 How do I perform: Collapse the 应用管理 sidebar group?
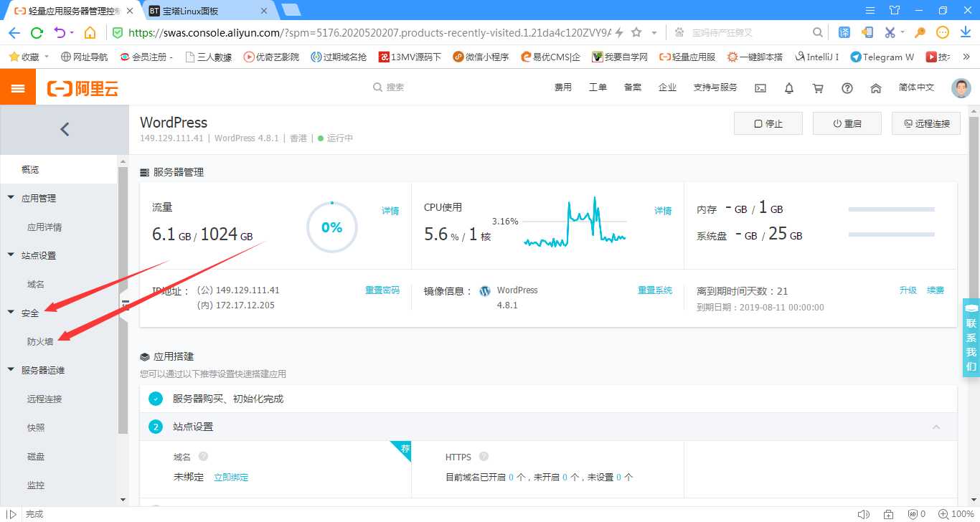[x=11, y=198]
